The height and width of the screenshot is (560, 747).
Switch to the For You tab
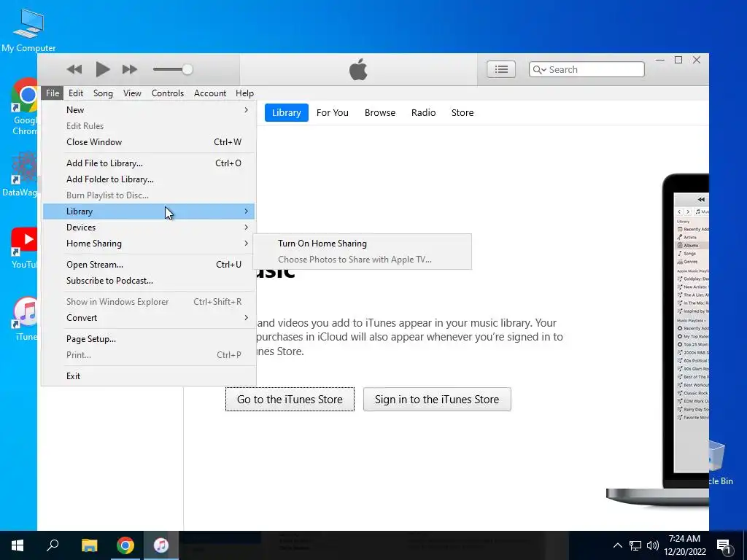[333, 113]
